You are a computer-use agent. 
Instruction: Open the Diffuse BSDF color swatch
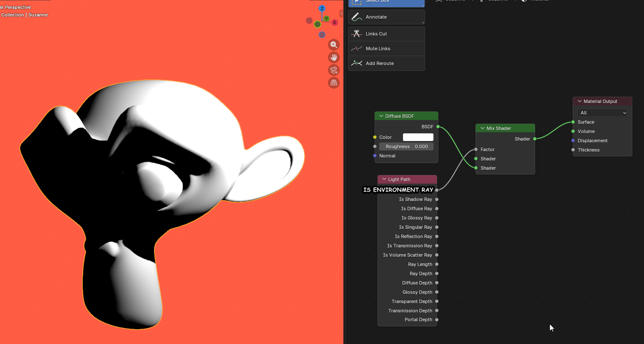418,137
